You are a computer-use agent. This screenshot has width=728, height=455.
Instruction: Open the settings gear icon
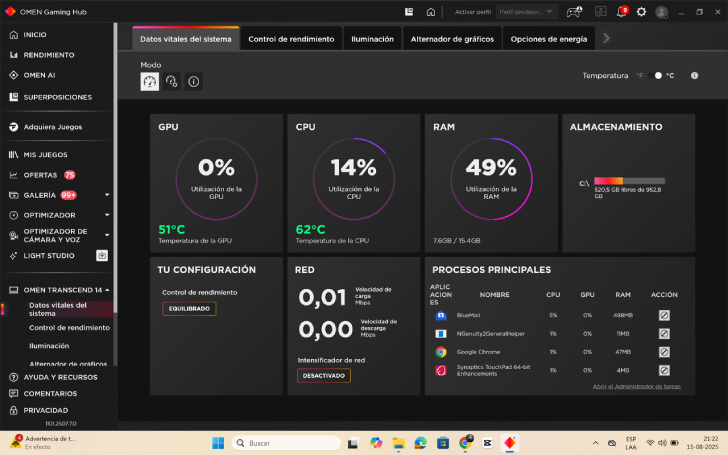(x=641, y=12)
